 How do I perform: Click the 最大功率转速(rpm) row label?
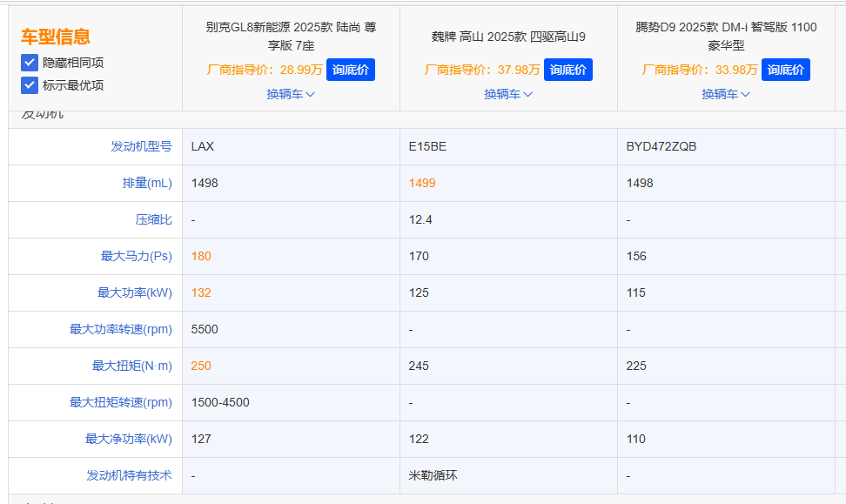[121, 329]
